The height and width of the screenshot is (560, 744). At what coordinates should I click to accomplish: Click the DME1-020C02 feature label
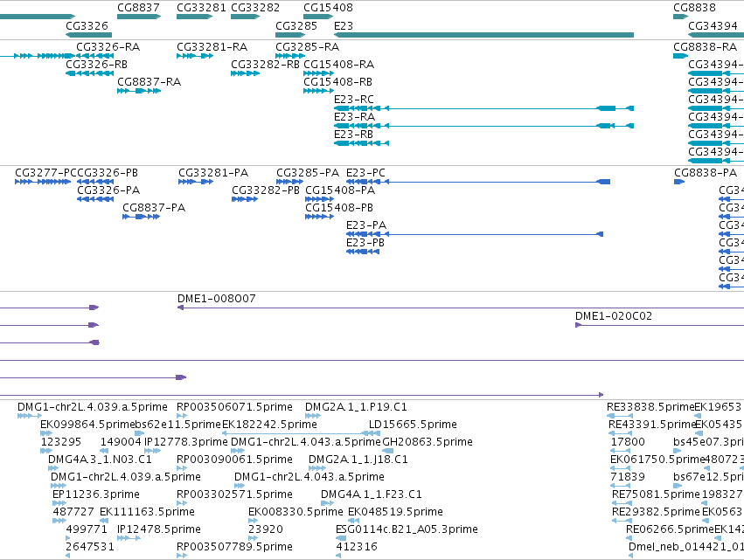coord(614,316)
